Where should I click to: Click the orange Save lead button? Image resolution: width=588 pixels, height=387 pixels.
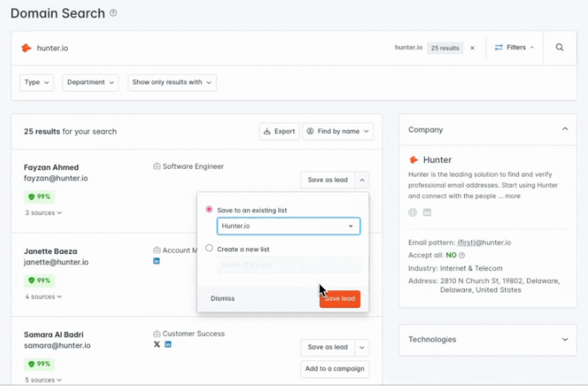click(x=340, y=299)
